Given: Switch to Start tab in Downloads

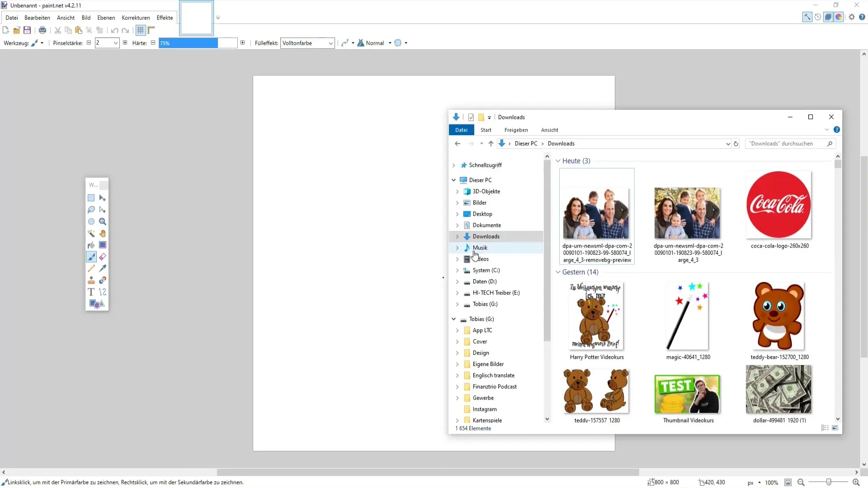Looking at the screenshot, I should click(486, 130).
